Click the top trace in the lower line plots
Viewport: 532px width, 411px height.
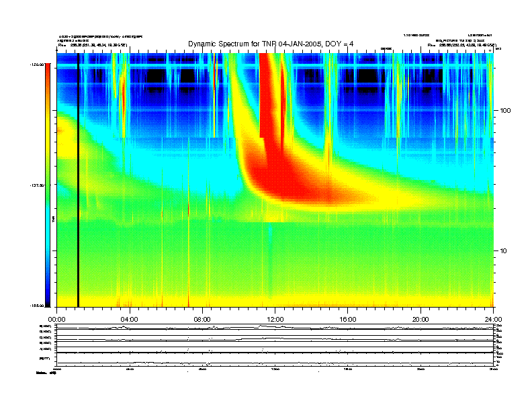point(275,327)
